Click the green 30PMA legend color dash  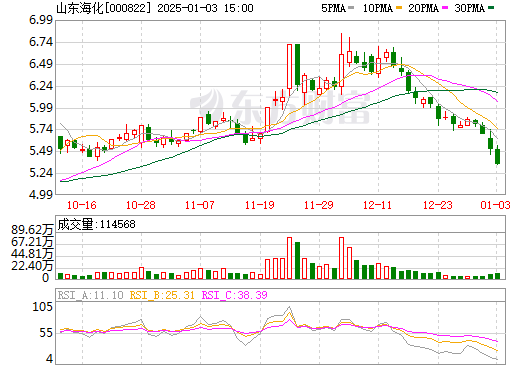[491, 7]
